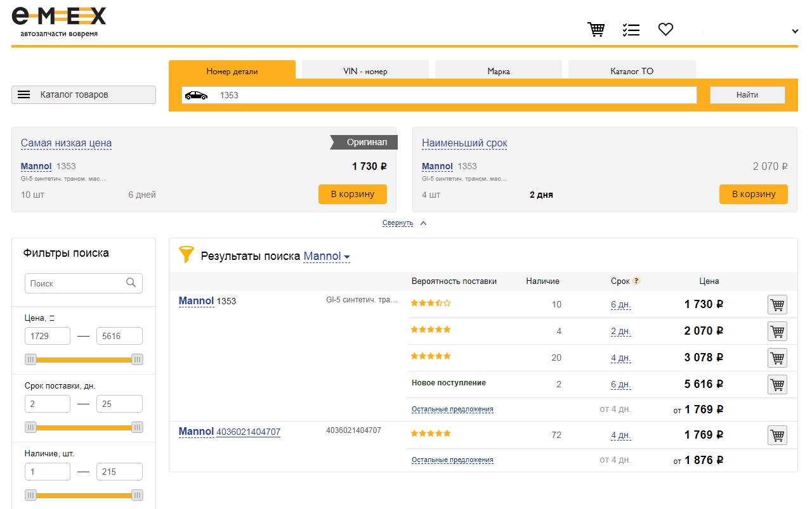Add the 1 769 ₽ row to cart
This screenshot has width=812, height=509.
point(777,435)
